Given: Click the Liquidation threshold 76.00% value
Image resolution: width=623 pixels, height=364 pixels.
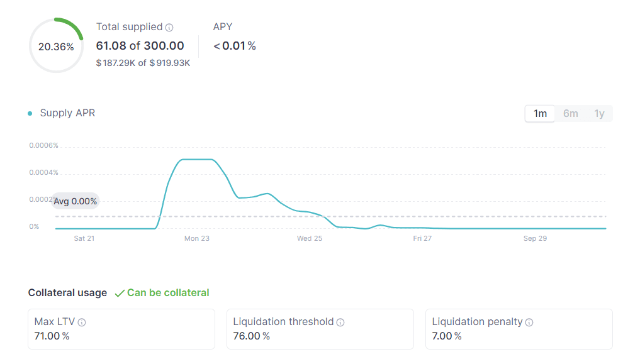Looking at the screenshot, I should pyautogui.click(x=251, y=336).
